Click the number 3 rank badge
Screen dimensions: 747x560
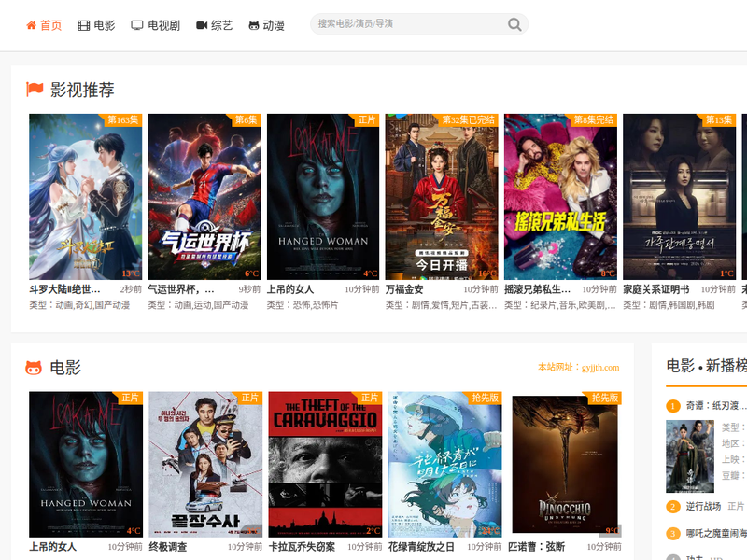click(672, 533)
